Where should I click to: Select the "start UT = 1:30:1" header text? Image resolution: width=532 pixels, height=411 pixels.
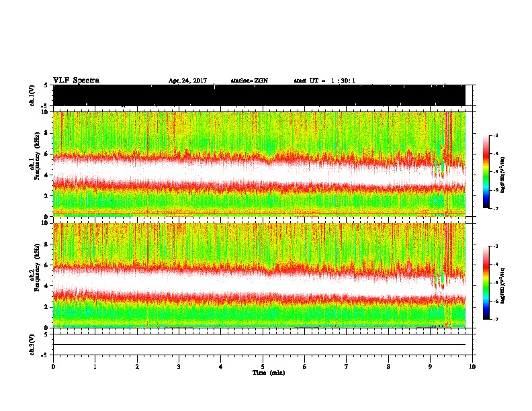coord(324,81)
